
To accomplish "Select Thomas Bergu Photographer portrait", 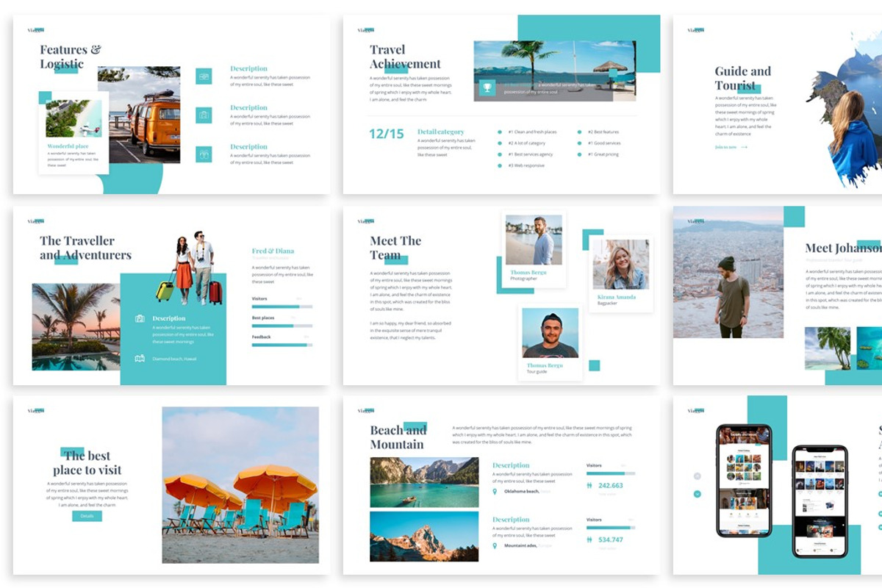I will tap(534, 240).
